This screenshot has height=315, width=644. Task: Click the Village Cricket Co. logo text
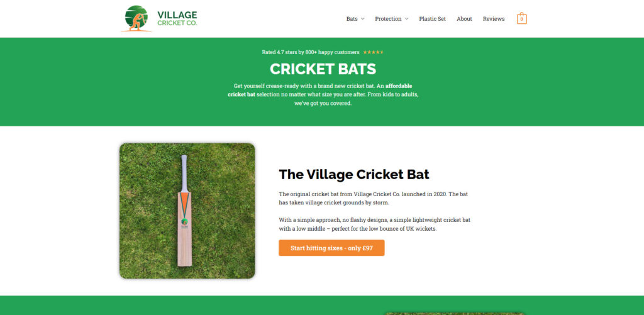pos(177,18)
